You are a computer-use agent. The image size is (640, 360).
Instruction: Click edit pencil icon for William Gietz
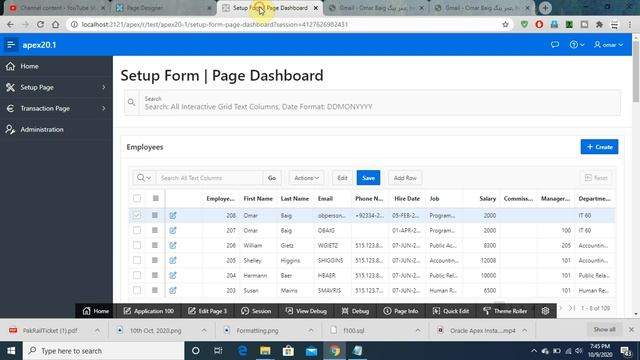point(173,245)
